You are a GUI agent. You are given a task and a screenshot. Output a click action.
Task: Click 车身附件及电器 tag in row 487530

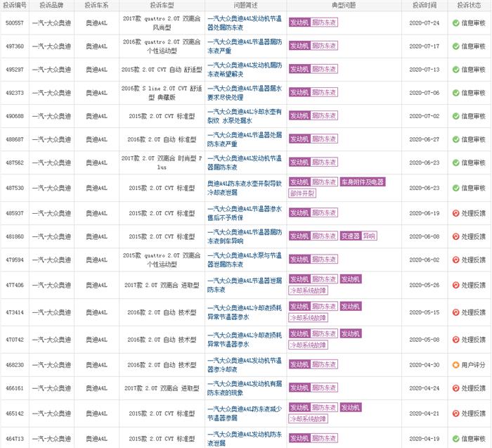[x=363, y=181]
